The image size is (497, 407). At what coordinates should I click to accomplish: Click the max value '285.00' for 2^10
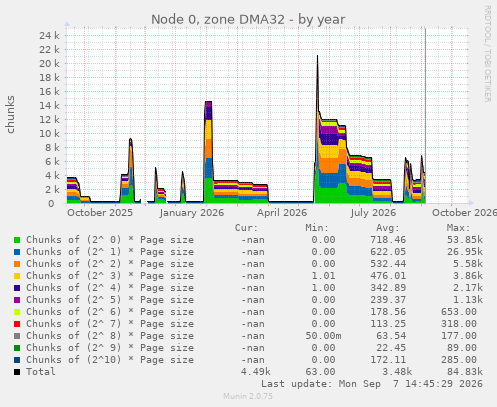click(x=459, y=360)
